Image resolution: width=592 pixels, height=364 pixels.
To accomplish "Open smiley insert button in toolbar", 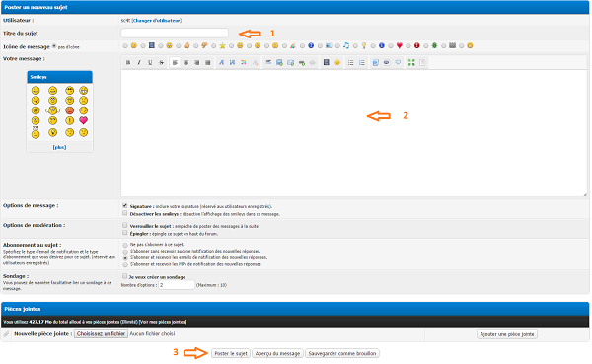I will pyautogui.click(x=337, y=63).
